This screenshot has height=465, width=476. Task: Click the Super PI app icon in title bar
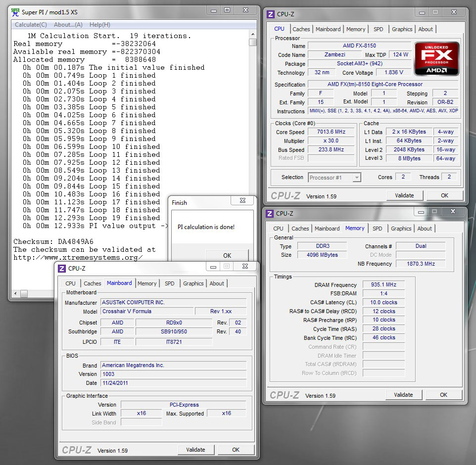15,12
